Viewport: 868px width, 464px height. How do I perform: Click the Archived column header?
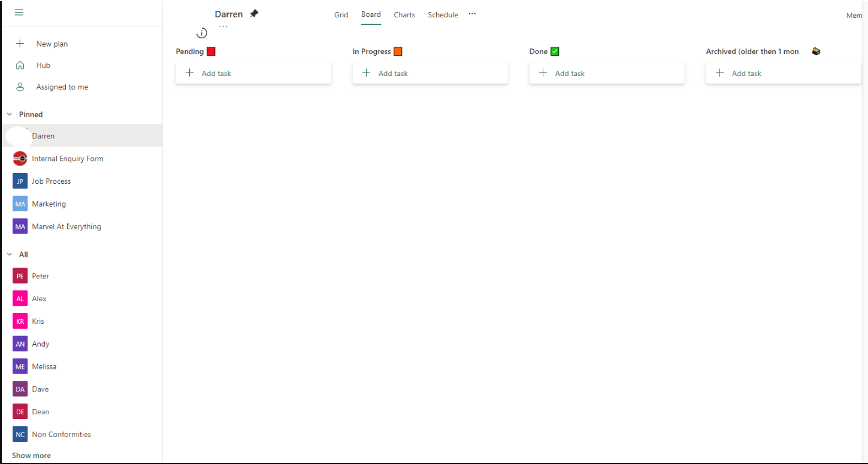pos(763,51)
